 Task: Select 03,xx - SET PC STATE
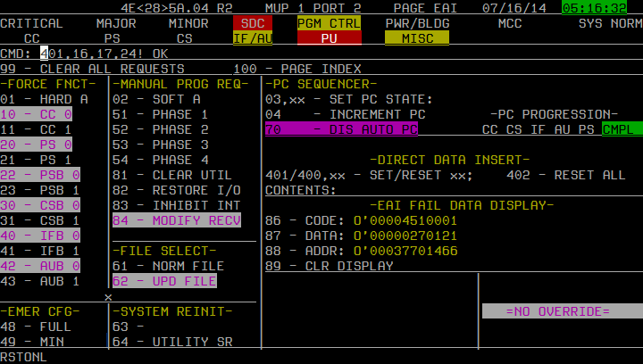coord(349,99)
